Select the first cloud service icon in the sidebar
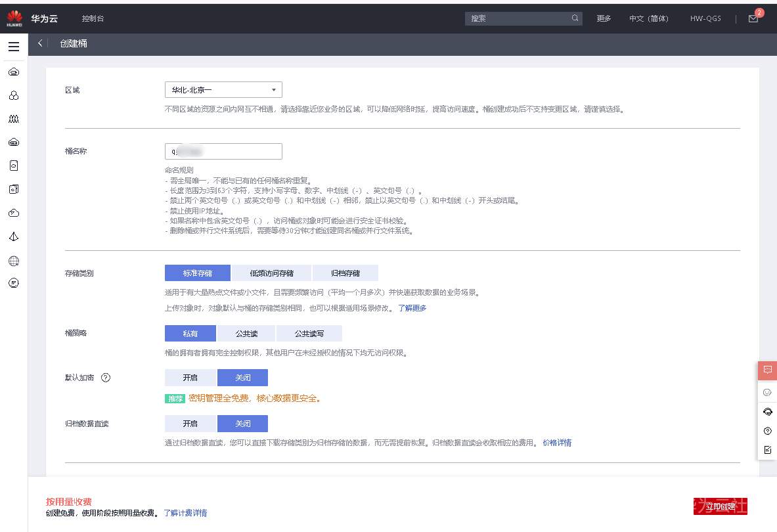The height and width of the screenshot is (532, 777). tap(13, 72)
